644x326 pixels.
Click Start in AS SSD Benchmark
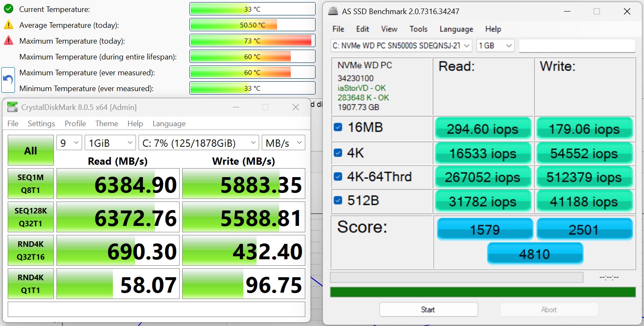(428, 309)
